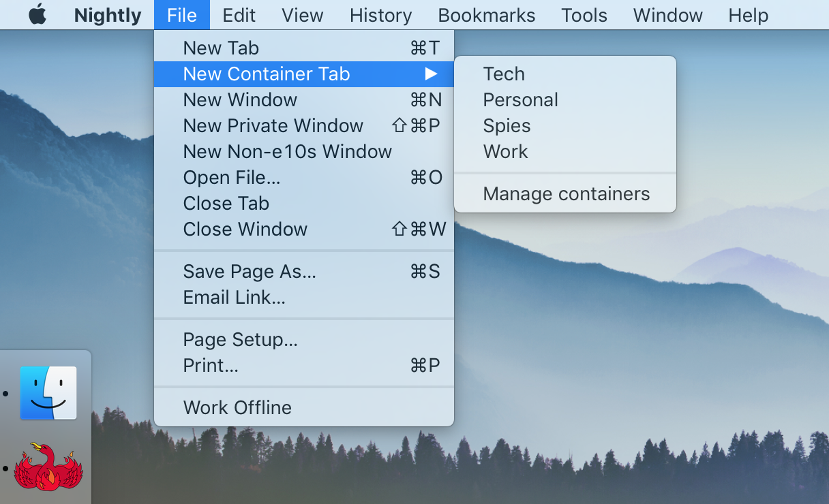Image resolution: width=829 pixels, height=504 pixels.
Task: Open the Apple menu
Action: click(37, 14)
